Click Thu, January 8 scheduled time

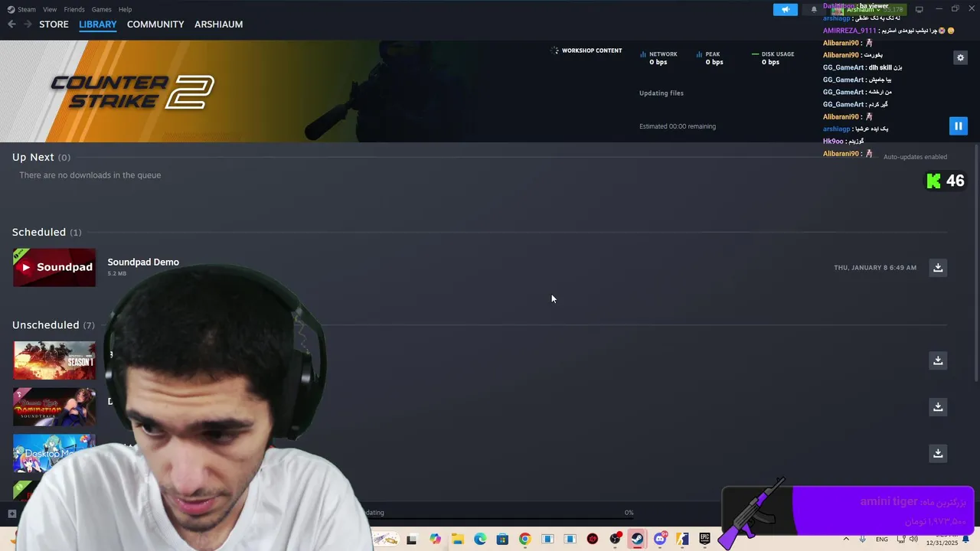(875, 268)
